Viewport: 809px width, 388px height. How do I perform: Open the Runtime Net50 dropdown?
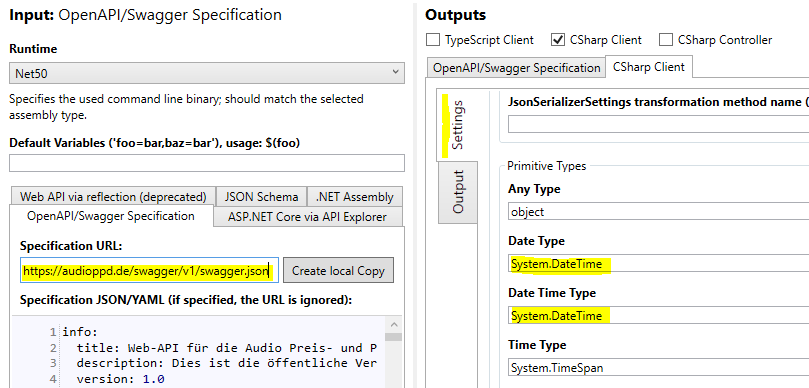206,73
